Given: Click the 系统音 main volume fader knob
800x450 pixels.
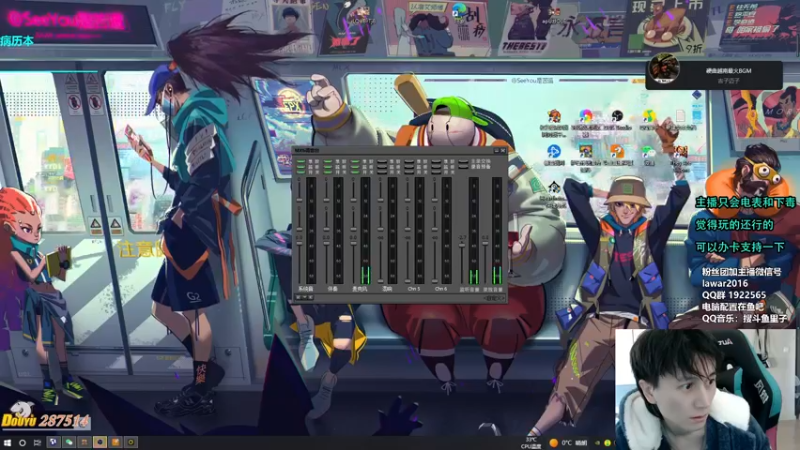Looking at the screenshot, I should (299, 243).
